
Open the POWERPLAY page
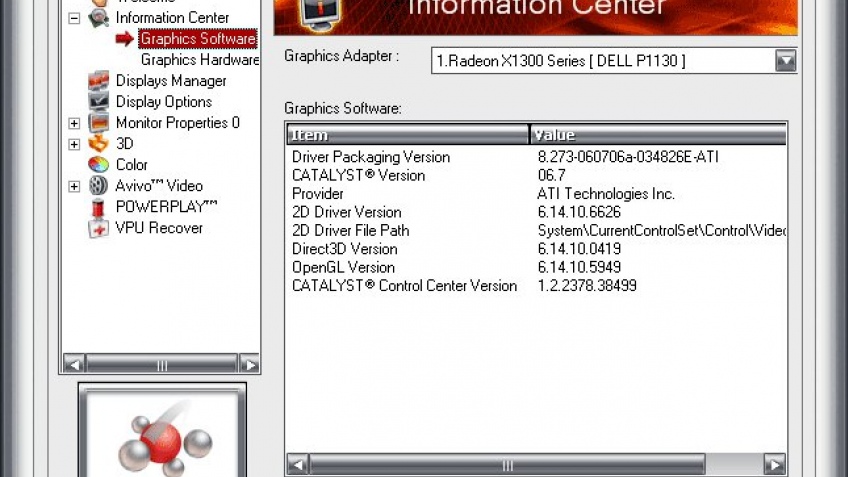[x=166, y=207]
